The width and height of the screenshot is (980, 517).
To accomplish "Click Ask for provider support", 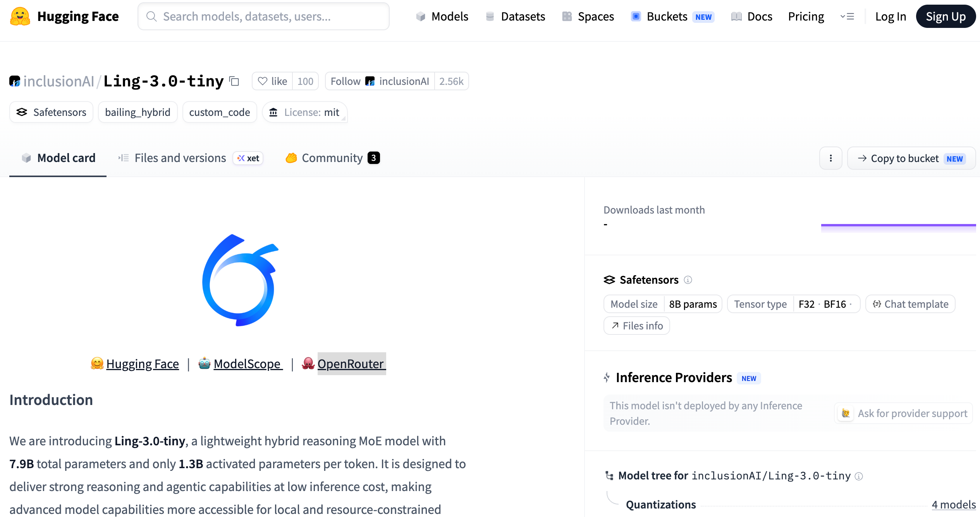I will tap(904, 413).
